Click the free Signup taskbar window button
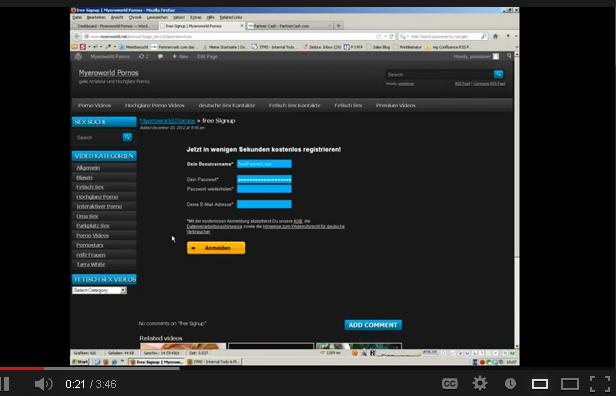 click(157, 362)
